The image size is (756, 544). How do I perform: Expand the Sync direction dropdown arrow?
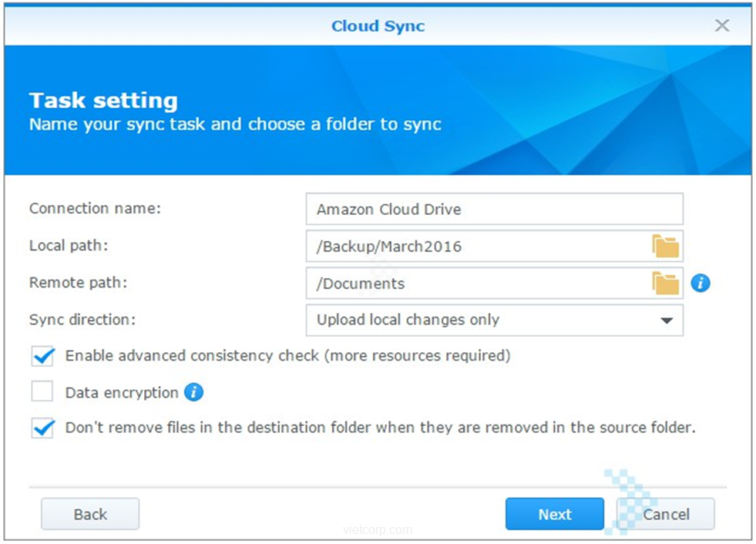coord(667,321)
